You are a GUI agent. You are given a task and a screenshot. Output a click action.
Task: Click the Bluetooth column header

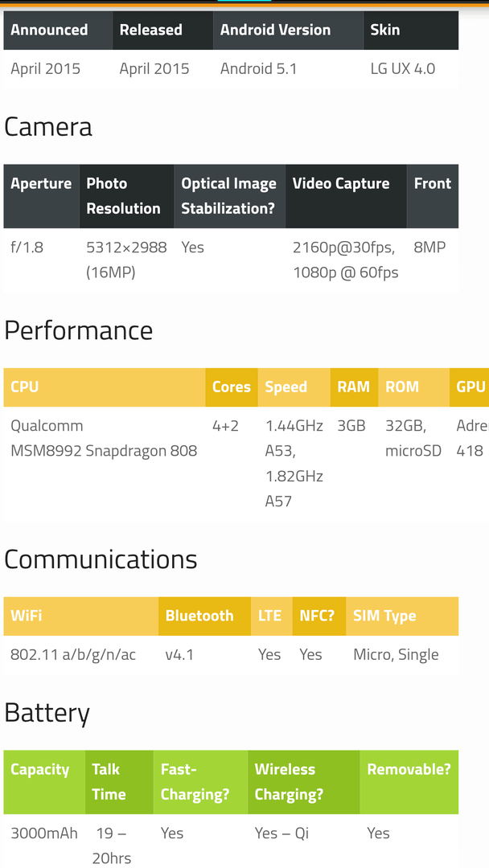click(204, 616)
